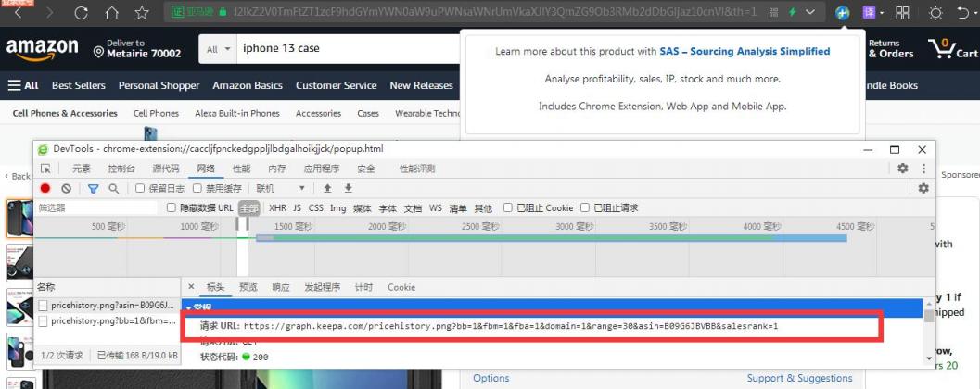Click the Amazon search field with iphone 13 case
The image size is (980, 389).
point(349,49)
